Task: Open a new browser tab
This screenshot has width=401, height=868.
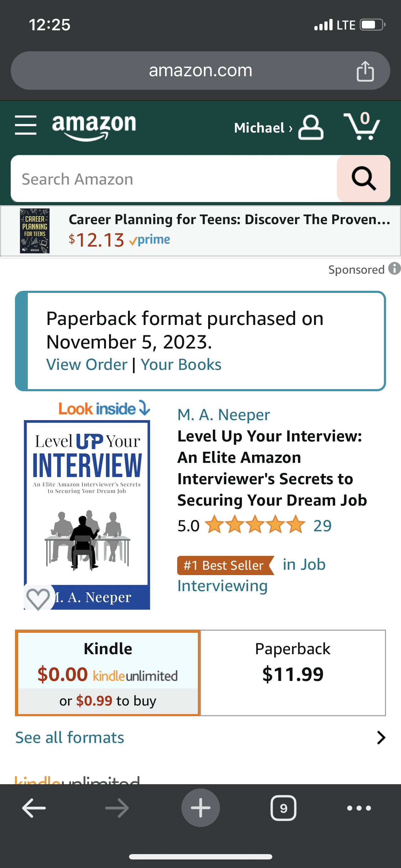Action: coord(200,808)
